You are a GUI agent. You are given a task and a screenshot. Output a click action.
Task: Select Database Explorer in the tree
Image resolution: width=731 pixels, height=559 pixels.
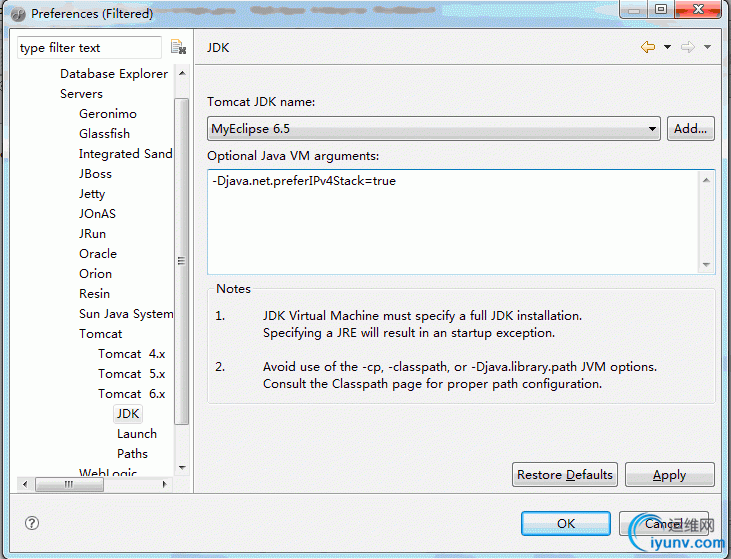(x=114, y=74)
